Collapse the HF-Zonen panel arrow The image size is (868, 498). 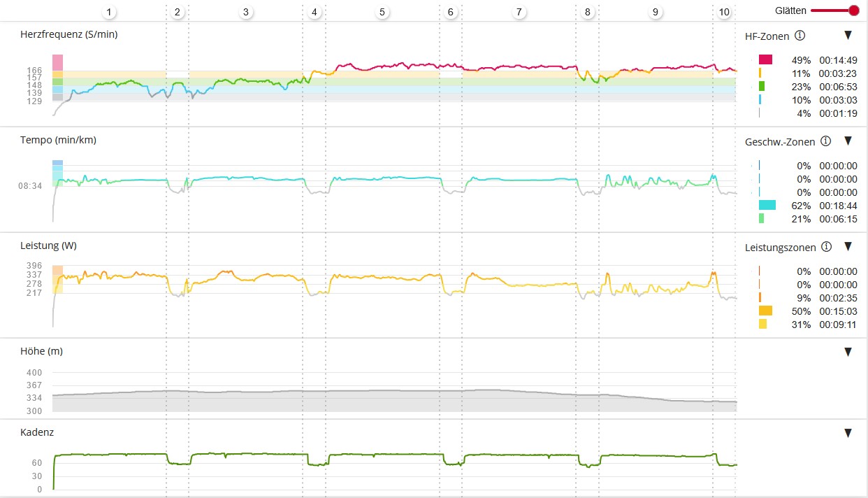pos(848,35)
